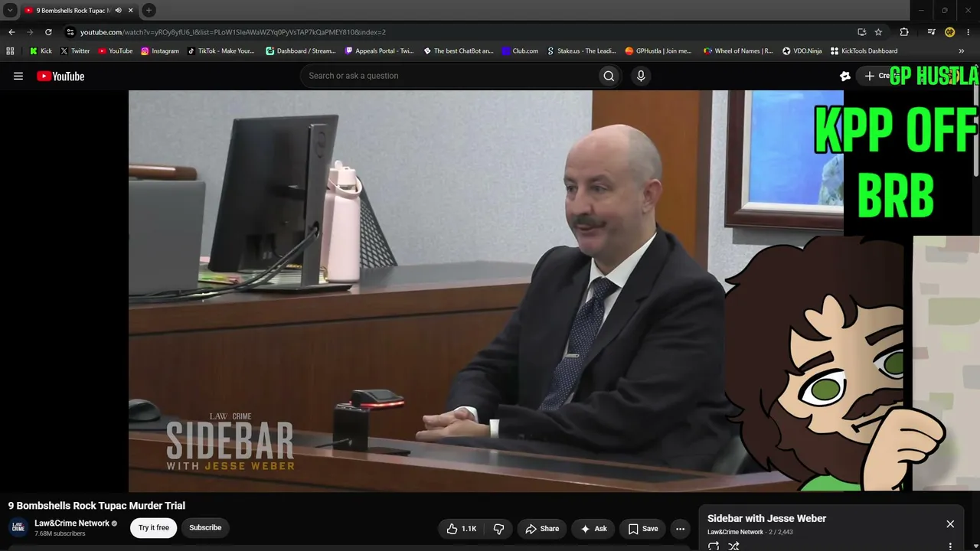980x551 pixels.
Task: Click the video title 9 Bombshells Rock Tupac Murder Trial
Action: coord(96,506)
